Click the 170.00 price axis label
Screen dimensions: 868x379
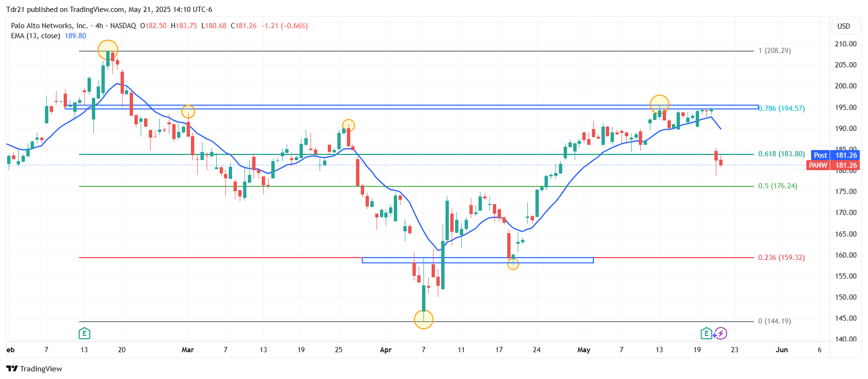pos(846,213)
